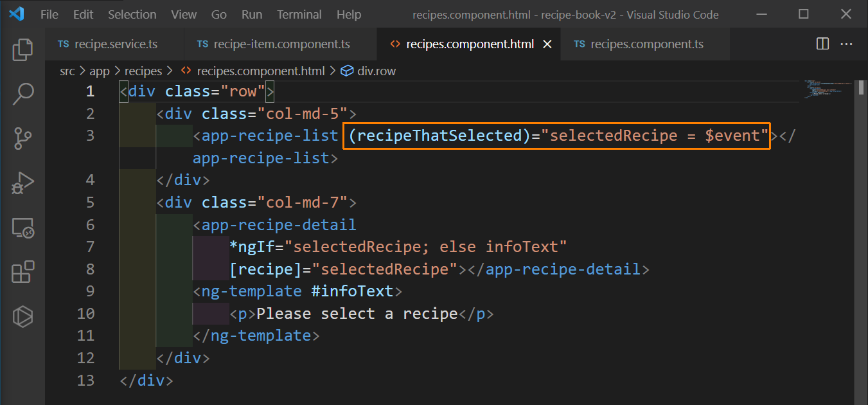Maximize the VS Code window

803,14
